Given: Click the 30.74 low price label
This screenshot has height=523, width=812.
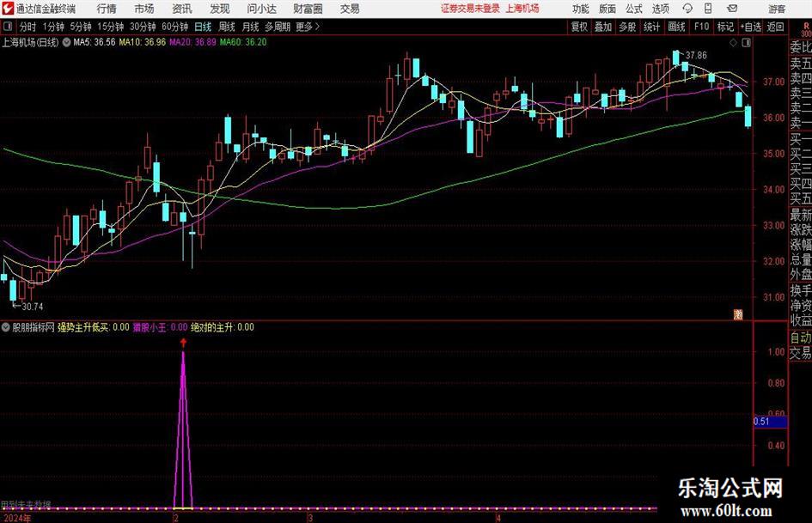Looking at the screenshot, I should tap(32, 307).
